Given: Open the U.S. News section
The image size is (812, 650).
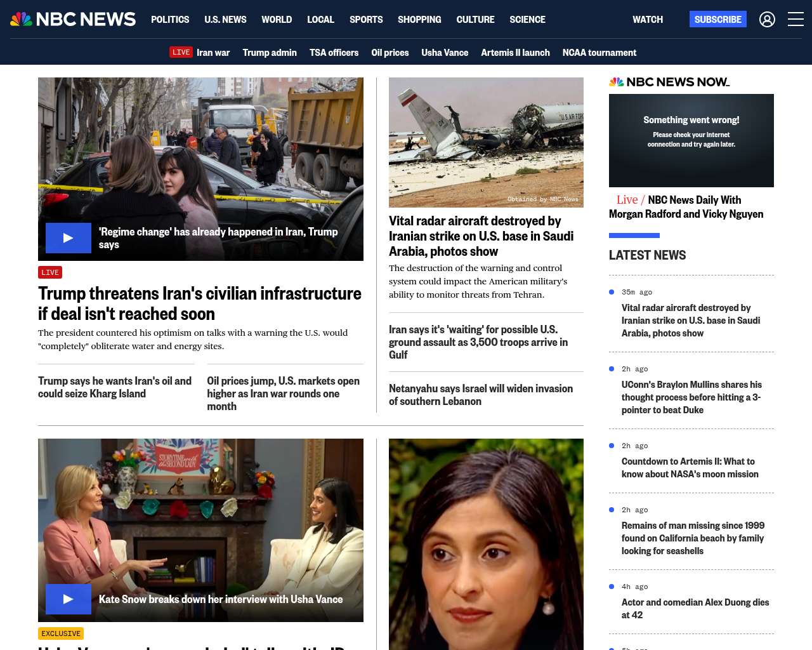Looking at the screenshot, I should tap(225, 20).
